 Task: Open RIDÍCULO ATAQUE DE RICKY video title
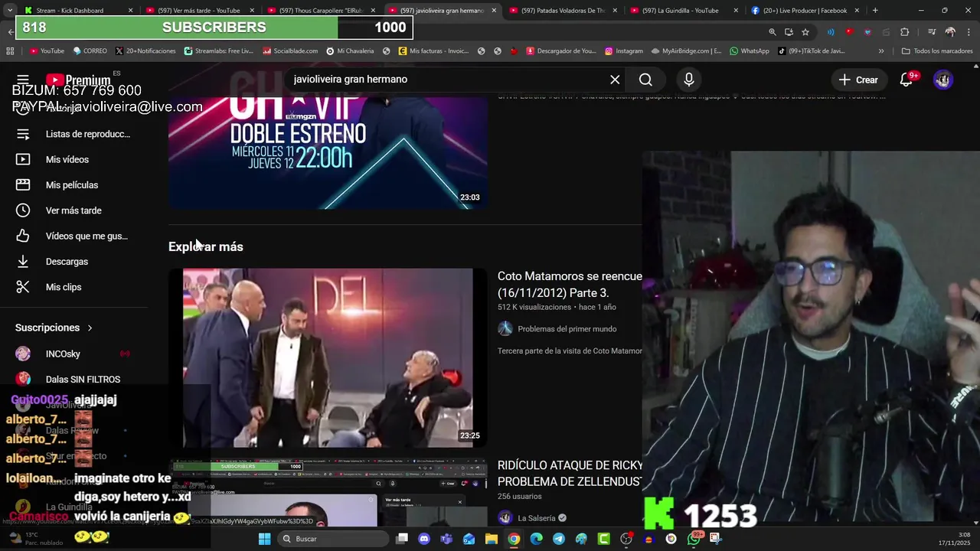[570, 473]
